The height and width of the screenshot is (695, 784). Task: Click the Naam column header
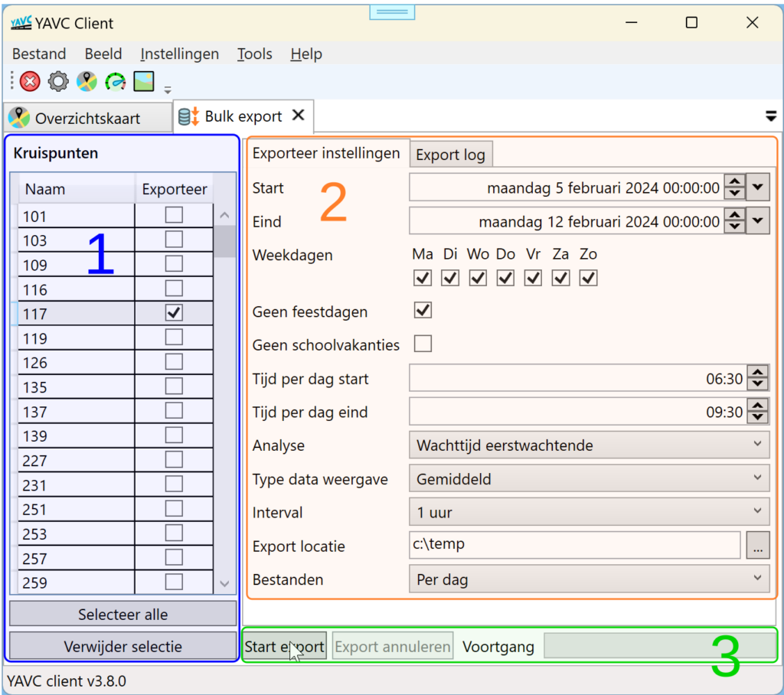coord(77,189)
